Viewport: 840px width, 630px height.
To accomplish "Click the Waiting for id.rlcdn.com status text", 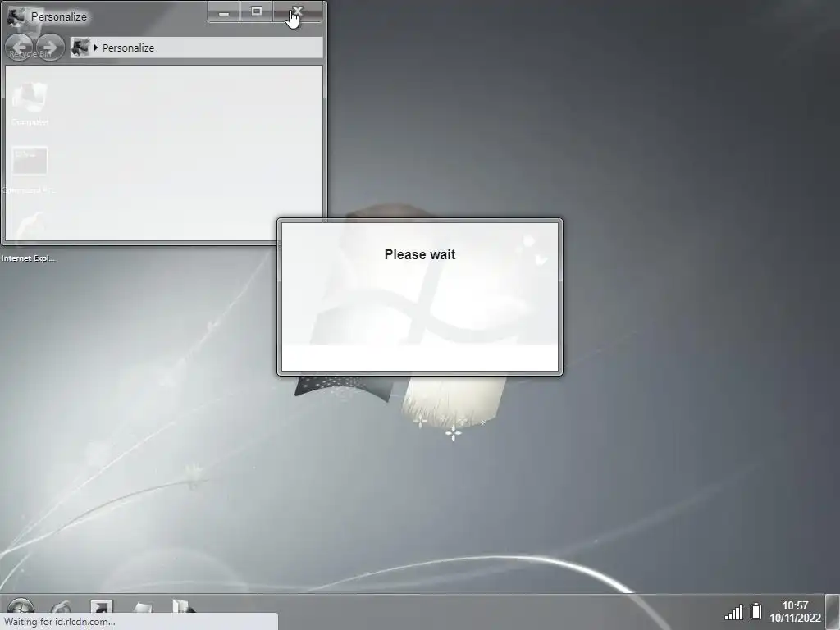I will tap(59, 622).
